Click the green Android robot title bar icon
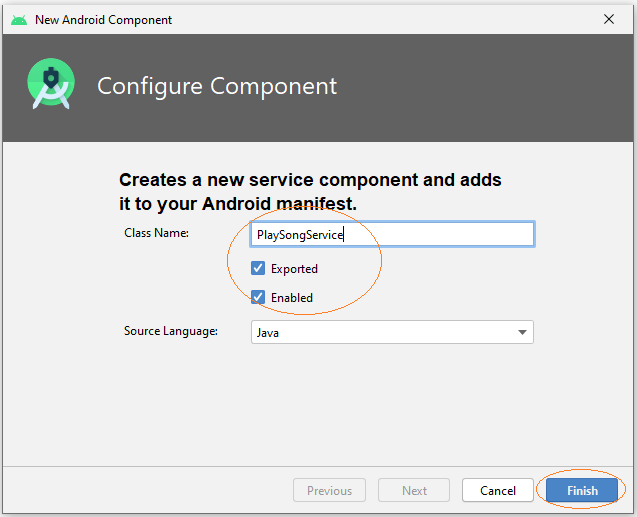 coord(19,20)
